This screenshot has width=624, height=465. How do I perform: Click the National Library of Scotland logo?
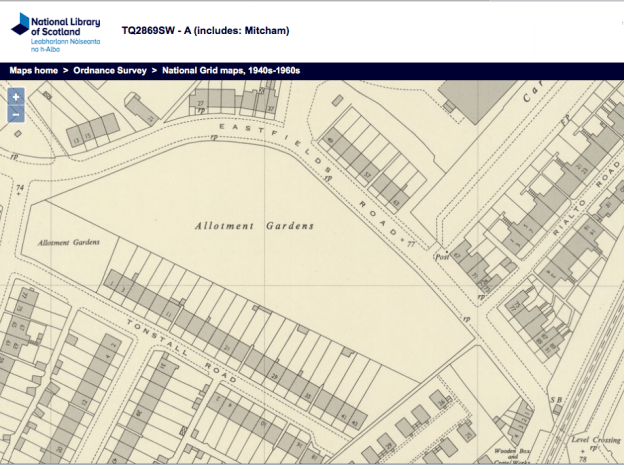pyautogui.click(x=55, y=33)
